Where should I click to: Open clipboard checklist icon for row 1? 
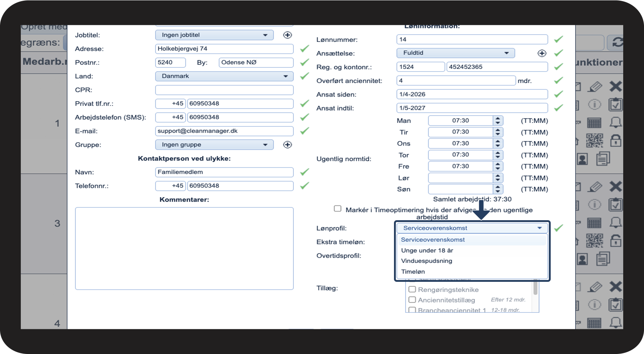point(616,104)
